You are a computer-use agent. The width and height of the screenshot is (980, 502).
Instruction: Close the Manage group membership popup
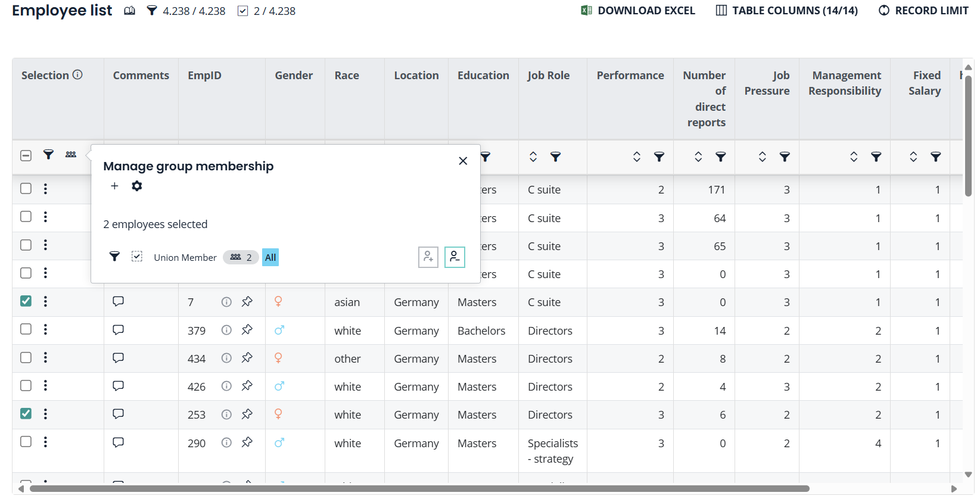click(x=463, y=161)
